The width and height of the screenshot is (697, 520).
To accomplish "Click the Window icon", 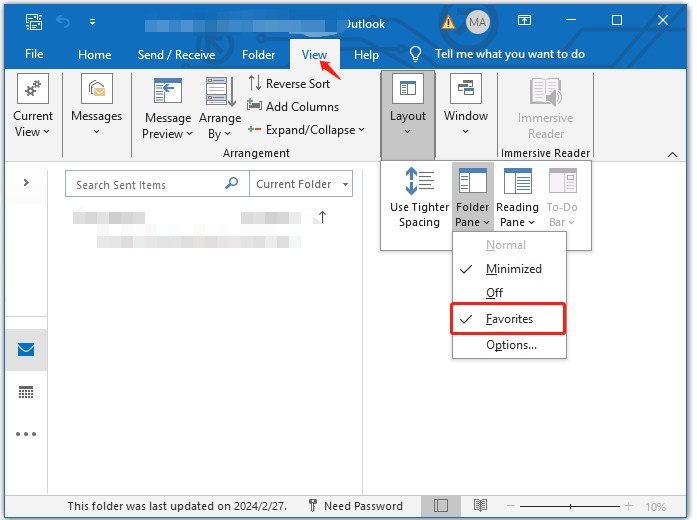I will [x=466, y=88].
